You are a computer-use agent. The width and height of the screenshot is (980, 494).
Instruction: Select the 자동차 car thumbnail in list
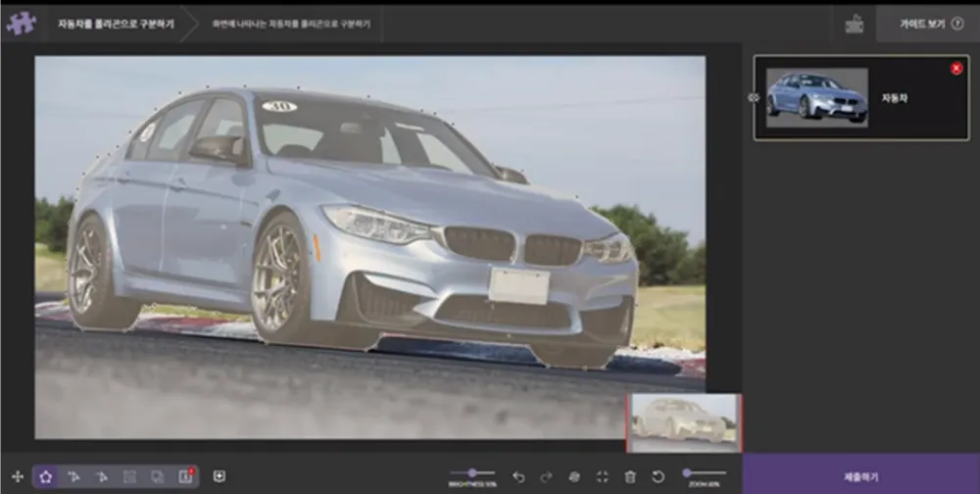817,98
